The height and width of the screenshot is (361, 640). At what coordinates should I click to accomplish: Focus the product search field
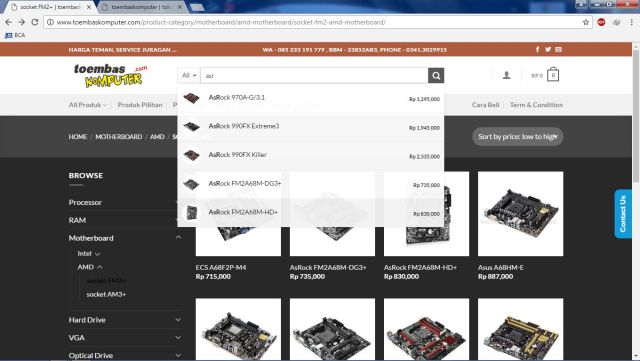tap(314, 76)
